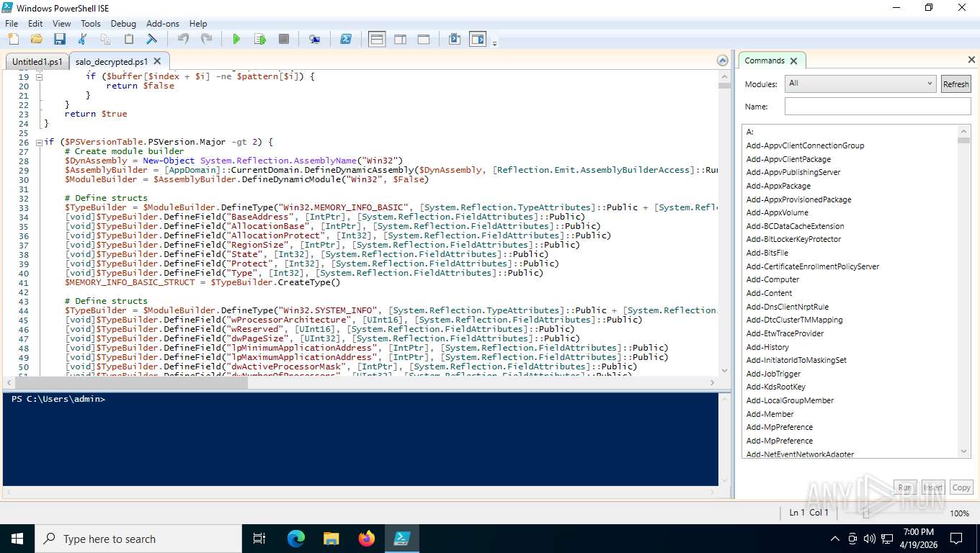980x553 pixels.
Task: Open the Add-ons menu
Action: (x=163, y=23)
